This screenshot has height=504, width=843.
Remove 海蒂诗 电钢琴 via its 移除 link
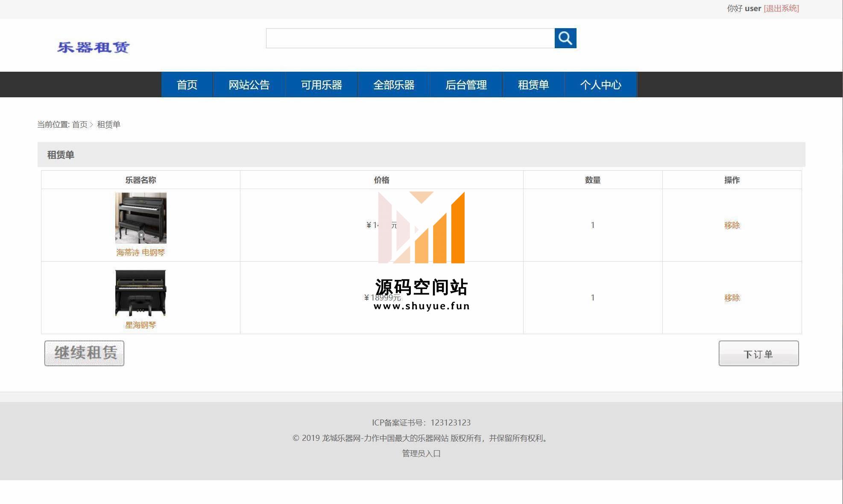pyautogui.click(x=732, y=225)
